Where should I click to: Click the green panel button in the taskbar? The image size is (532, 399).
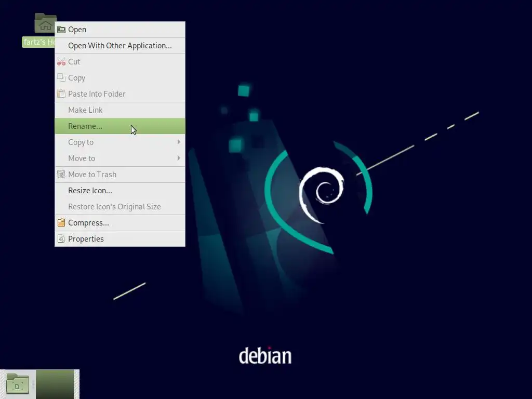click(x=55, y=384)
